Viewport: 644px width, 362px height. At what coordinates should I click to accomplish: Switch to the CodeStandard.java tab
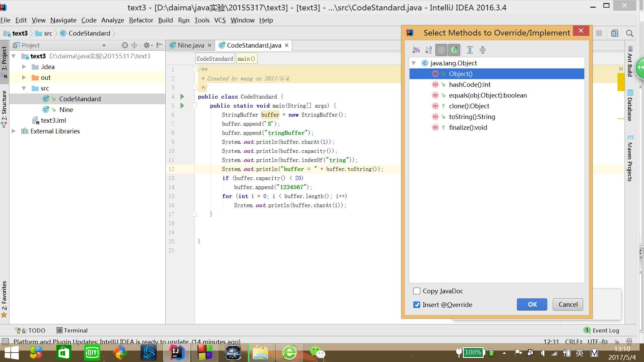(x=254, y=45)
